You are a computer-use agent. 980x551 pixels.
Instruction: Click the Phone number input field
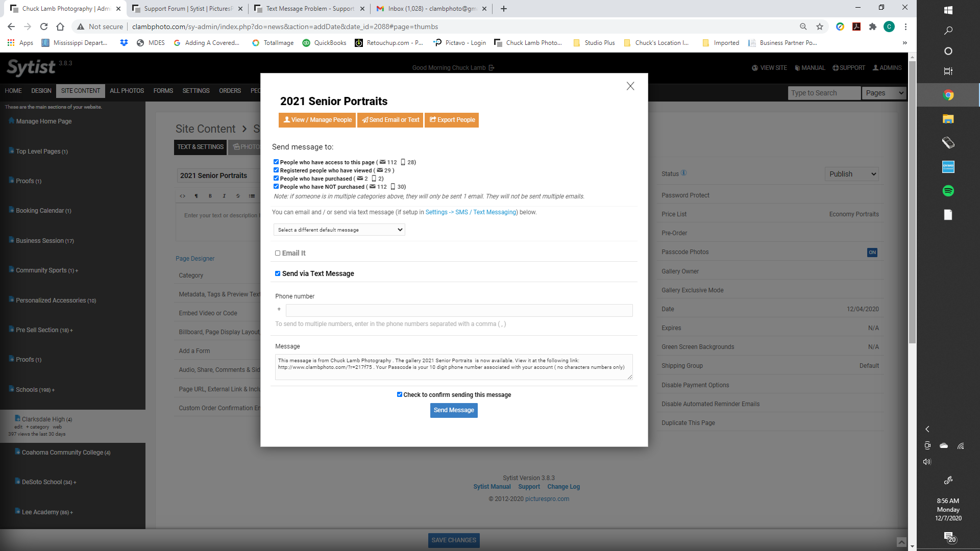pos(459,310)
